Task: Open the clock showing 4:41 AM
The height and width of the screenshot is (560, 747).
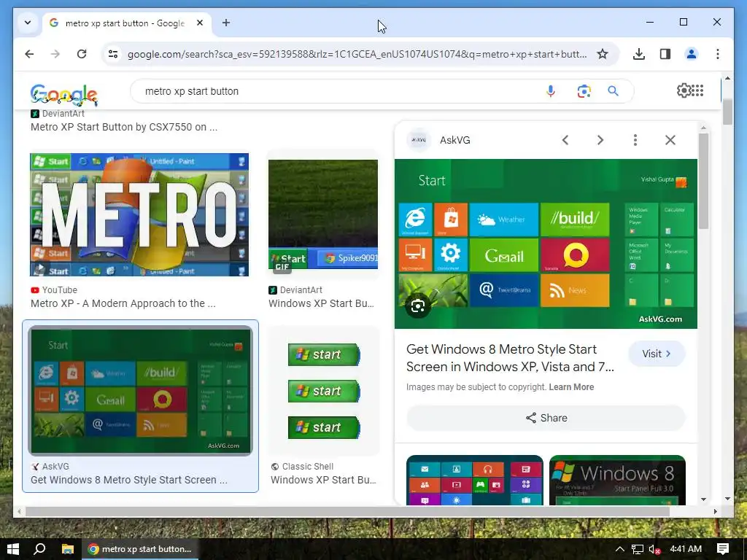Action: pyautogui.click(x=686, y=549)
